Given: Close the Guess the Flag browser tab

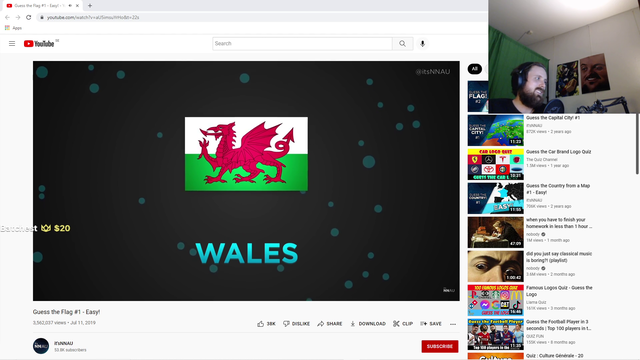Looking at the screenshot, I should (77, 6).
